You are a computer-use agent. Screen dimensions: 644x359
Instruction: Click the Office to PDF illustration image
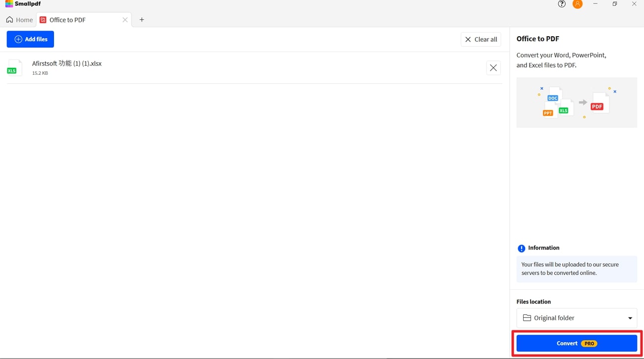tap(577, 103)
